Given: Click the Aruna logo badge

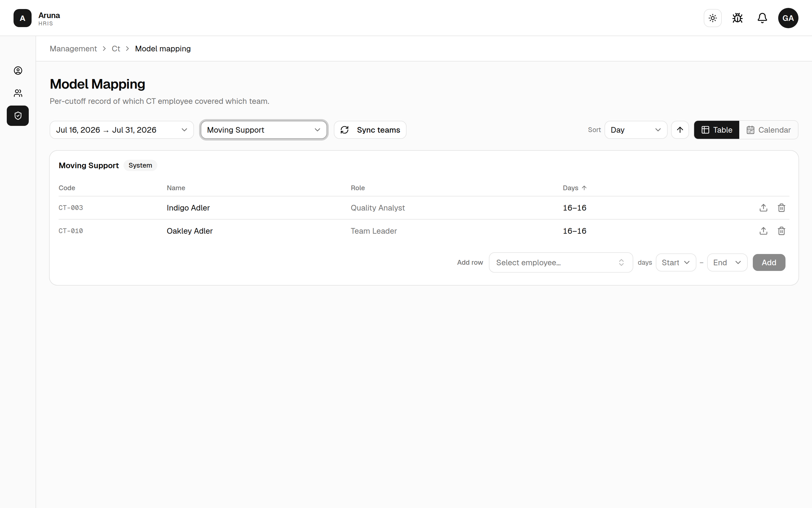Looking at the screenshot, I should [x=23, y=18].
